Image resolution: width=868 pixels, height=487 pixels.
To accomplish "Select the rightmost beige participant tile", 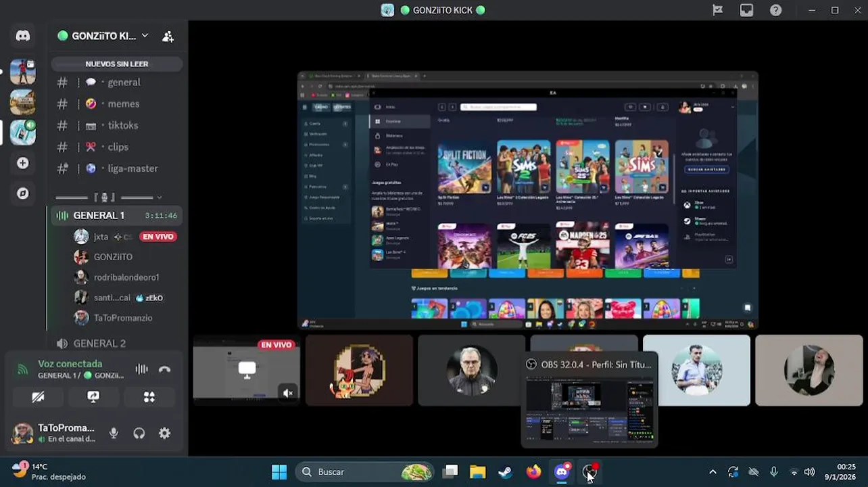I will 809,370.
